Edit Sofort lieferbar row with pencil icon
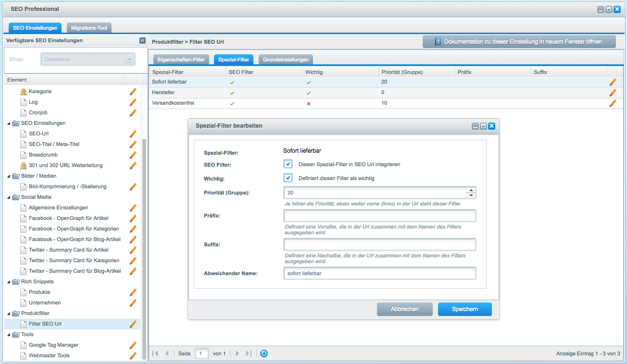Image resolution: width=627 pixels, height=364 pixels. (x=613, y=82)
